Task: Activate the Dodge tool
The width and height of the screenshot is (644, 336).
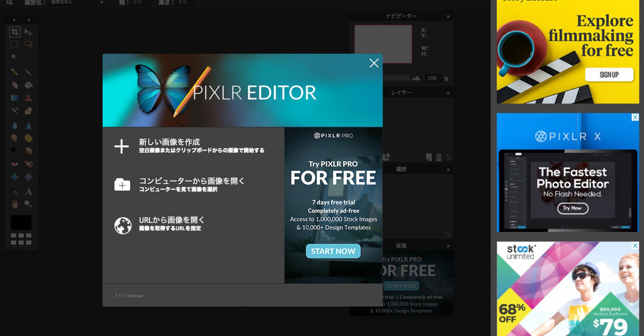Action: tap(14, 151)
